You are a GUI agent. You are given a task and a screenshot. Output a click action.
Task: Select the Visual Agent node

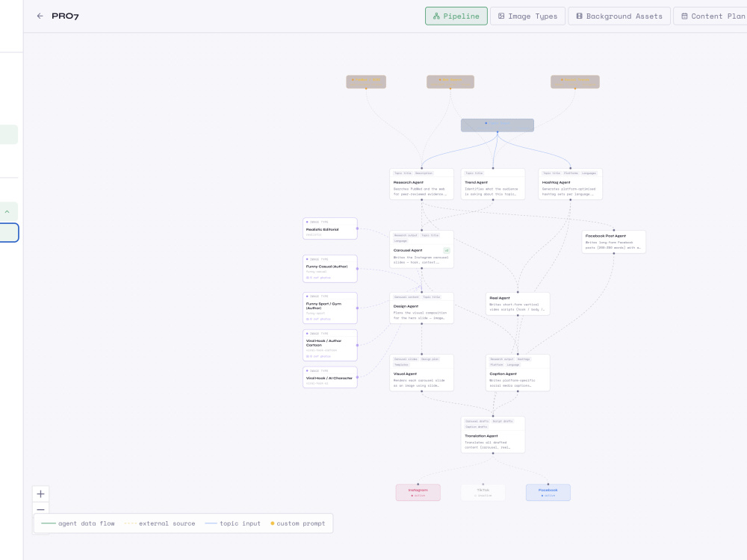(421, 373)
